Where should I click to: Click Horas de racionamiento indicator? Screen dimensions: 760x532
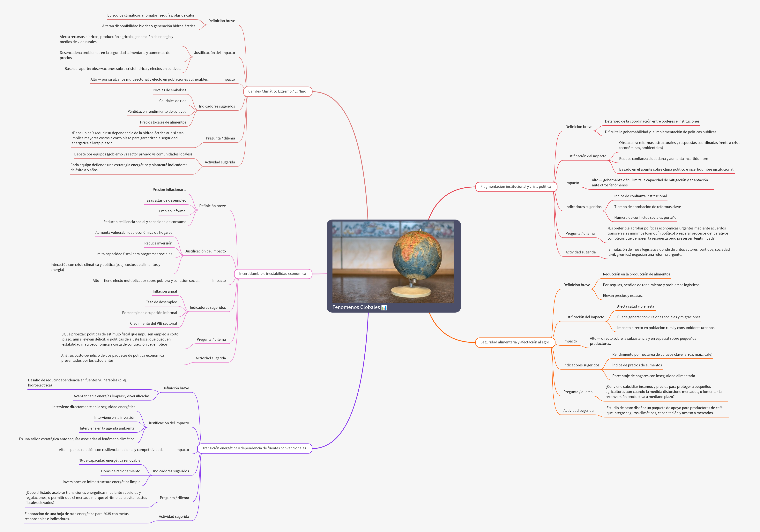121,471
